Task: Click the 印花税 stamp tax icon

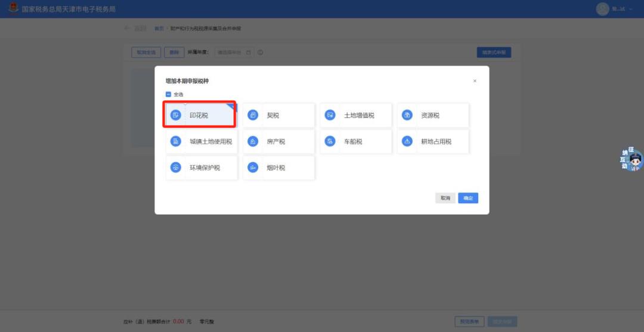Action: click(176, 115)
